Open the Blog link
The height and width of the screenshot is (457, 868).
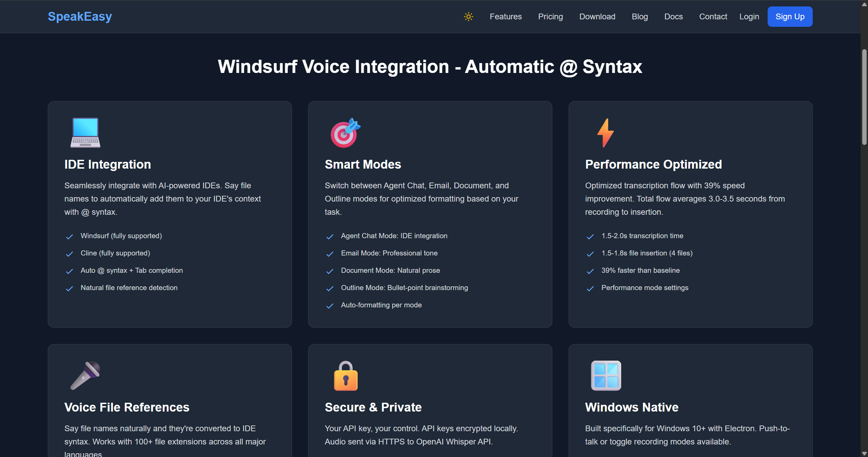tap(640, 17)
